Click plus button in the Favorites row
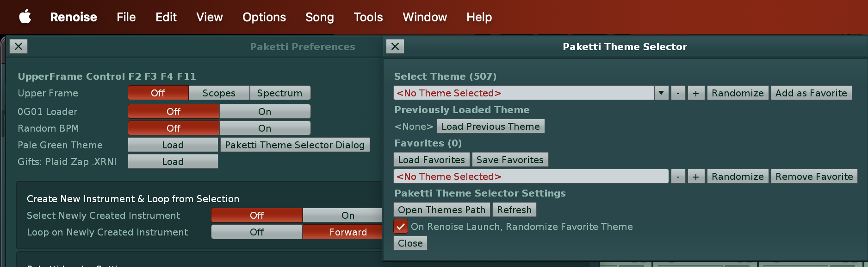Image resolution: width=868 pixels, height=267 pixels. point(695,177)
